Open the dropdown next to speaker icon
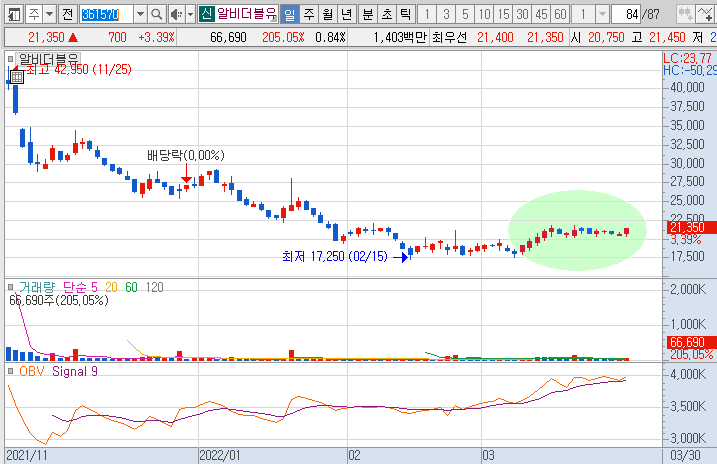The width and height of the screenshot is (717, 464). click(x=191, y=15)
